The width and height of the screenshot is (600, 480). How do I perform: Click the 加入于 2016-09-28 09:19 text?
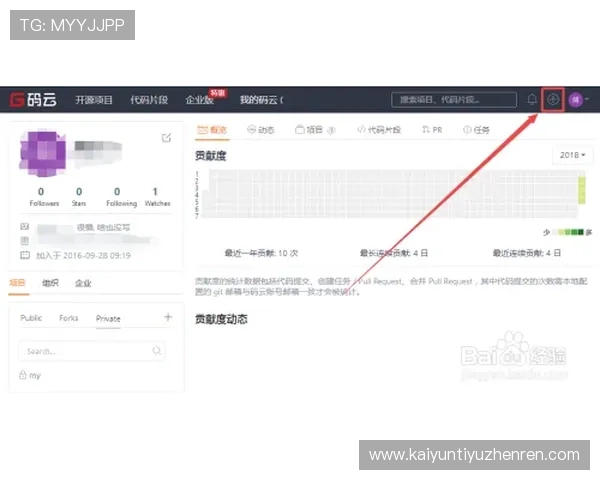tap(83, 255)
